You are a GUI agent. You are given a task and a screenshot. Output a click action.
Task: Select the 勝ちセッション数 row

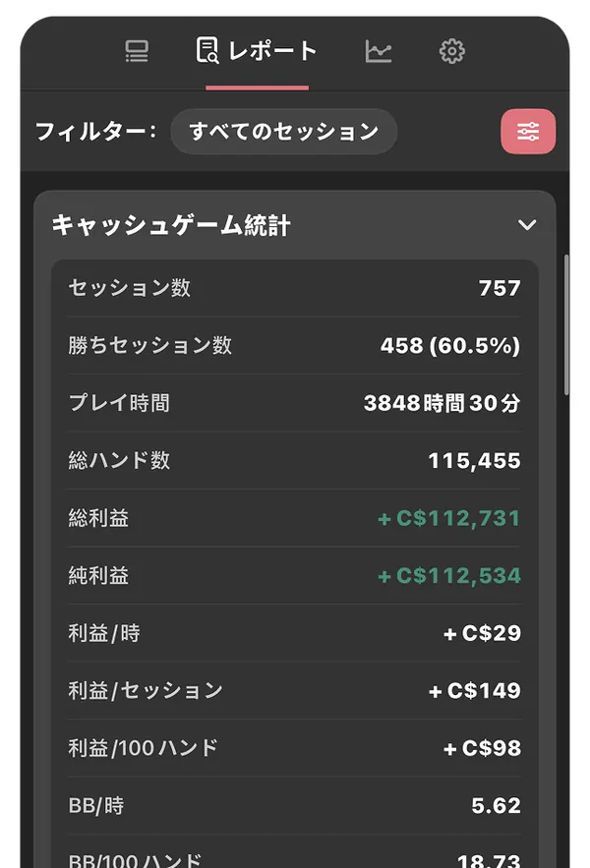tap(294, 345)
